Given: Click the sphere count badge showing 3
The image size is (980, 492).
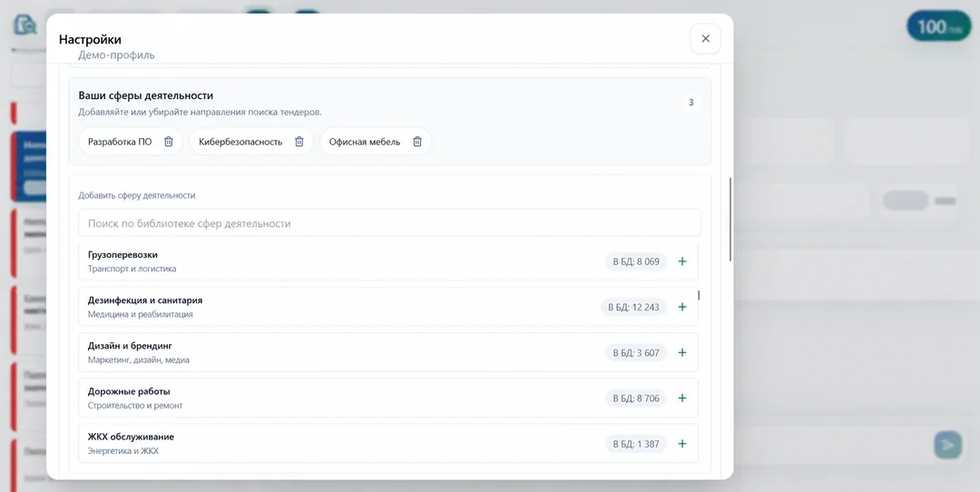Looking at the screenshot, I should (691, 103).
